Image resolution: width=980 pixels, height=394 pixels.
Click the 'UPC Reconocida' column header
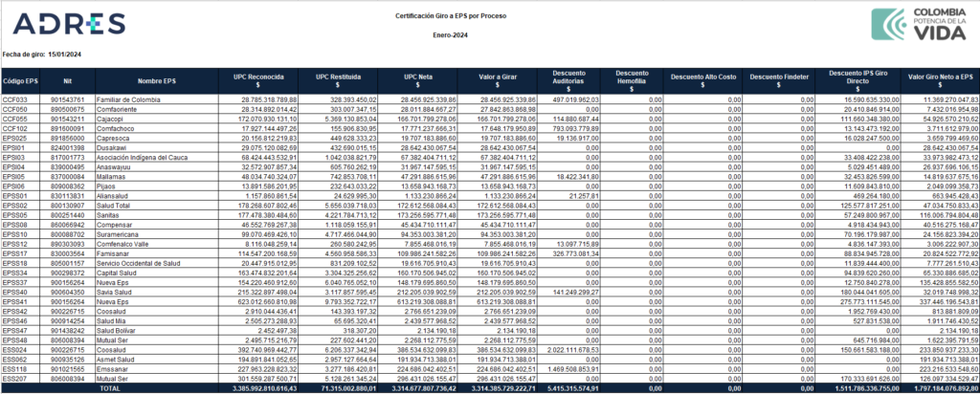[x=258, y=80]
